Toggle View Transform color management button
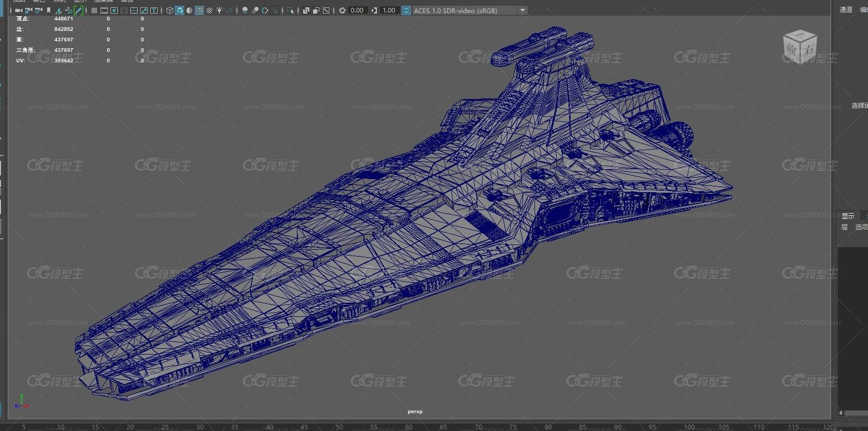Viewport: 868px width, 431px height. point(406,10)
